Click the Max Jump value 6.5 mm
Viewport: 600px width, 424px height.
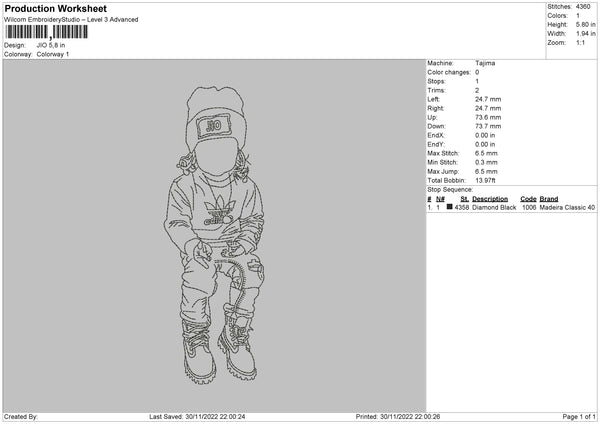486,172
